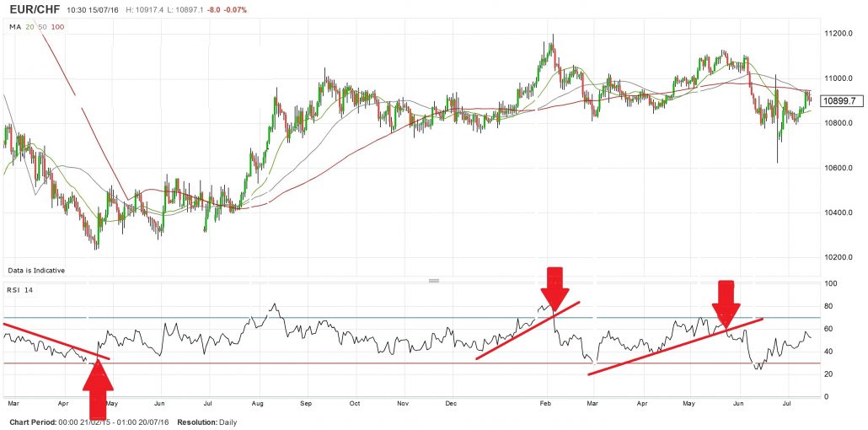This screenshot has height=430, width=868.
Task: Click the Chart Period label
Action: click(33, 422)
